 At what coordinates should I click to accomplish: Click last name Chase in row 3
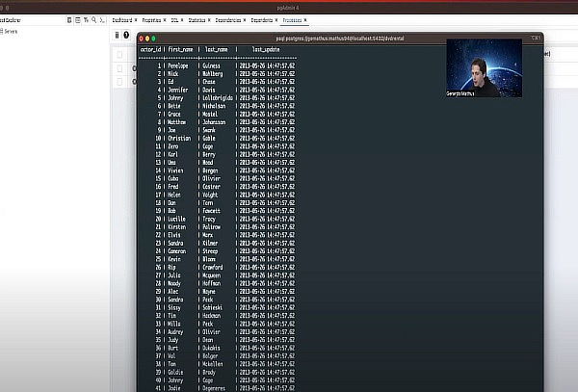click(x=209, y=82)
